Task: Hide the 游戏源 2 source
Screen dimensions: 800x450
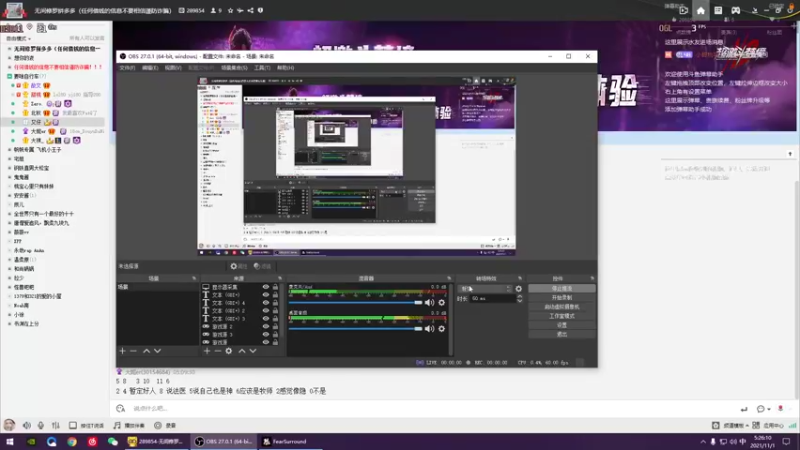Action: click(x=266, y=327)
